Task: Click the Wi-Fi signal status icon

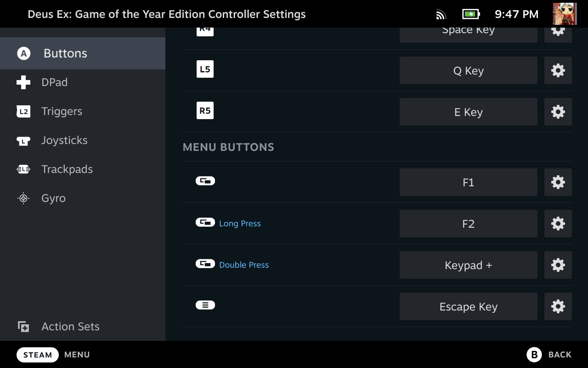Action: pos(441,14)
